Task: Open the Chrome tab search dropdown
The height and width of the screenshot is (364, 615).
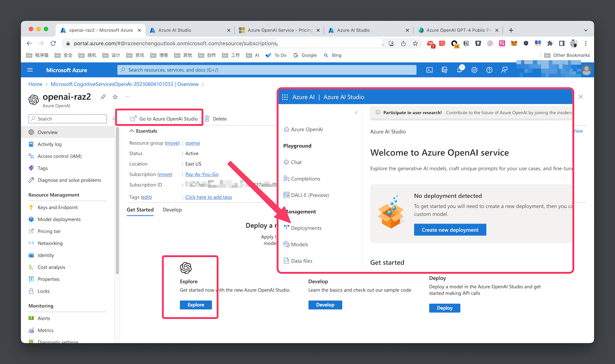Action: click(586, 30)
